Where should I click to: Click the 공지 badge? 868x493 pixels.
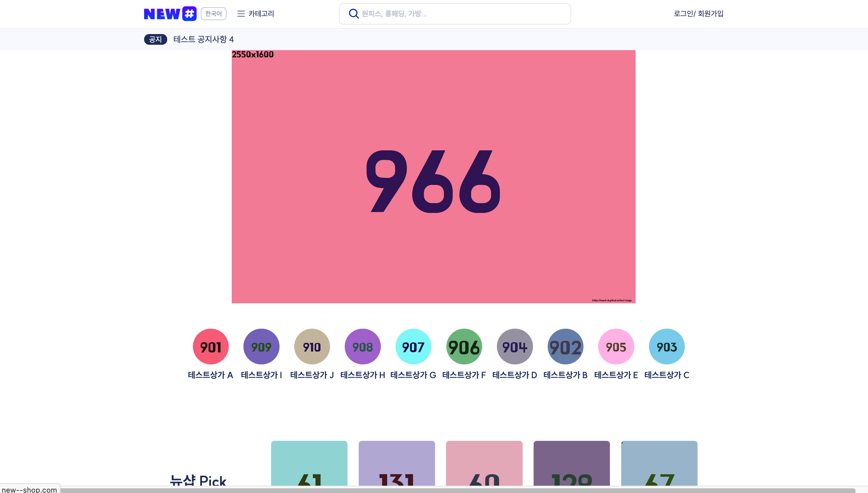(x=155, y=39)
